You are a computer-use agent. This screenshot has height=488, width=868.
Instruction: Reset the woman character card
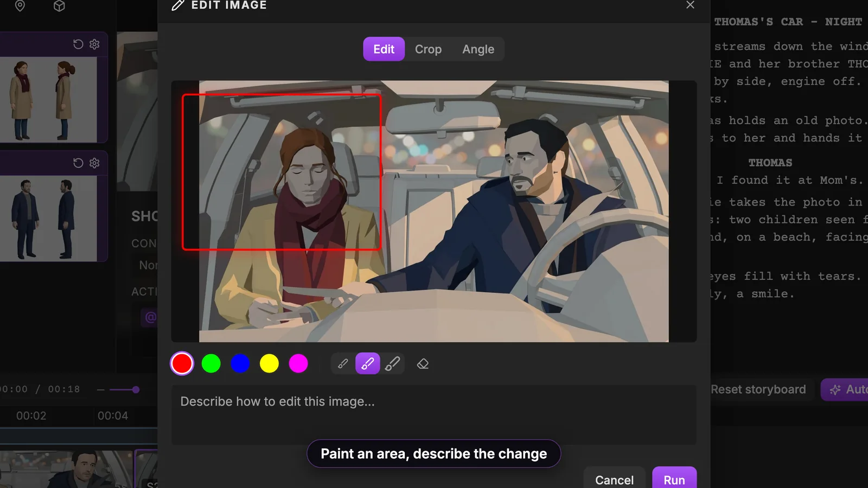pos(78,44)
